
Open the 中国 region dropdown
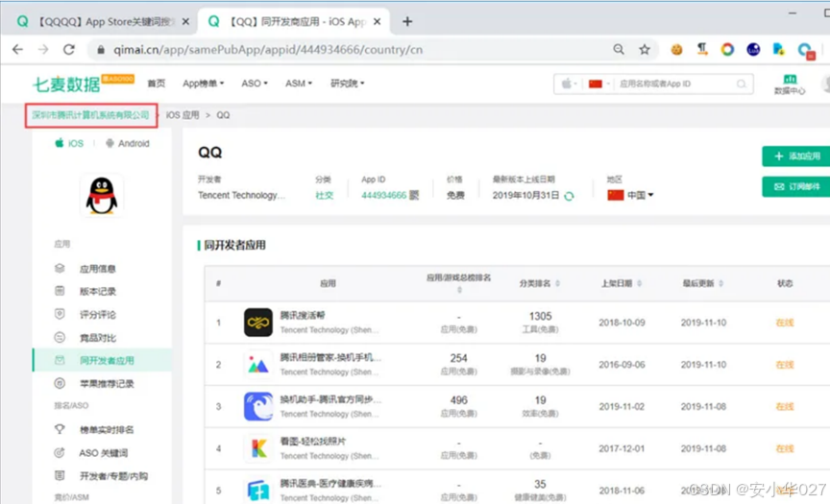coord(630,195)
